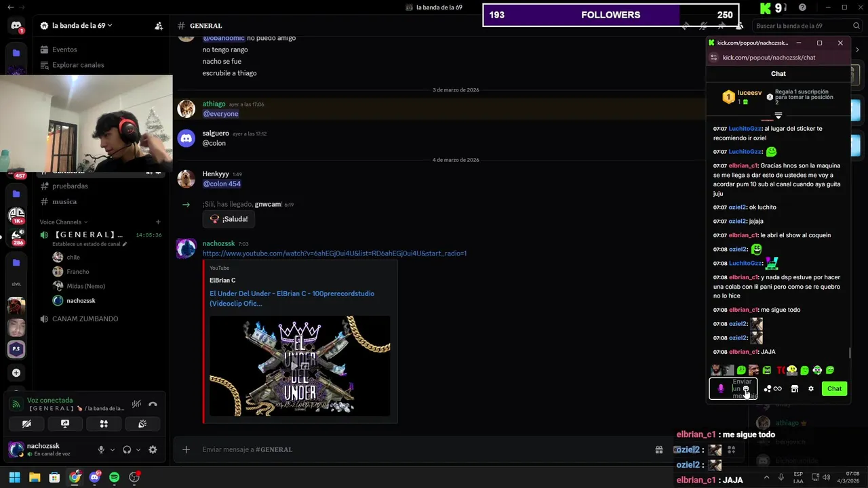
Task: Open Discord help question mark
Action: click(x=802, y=7)
